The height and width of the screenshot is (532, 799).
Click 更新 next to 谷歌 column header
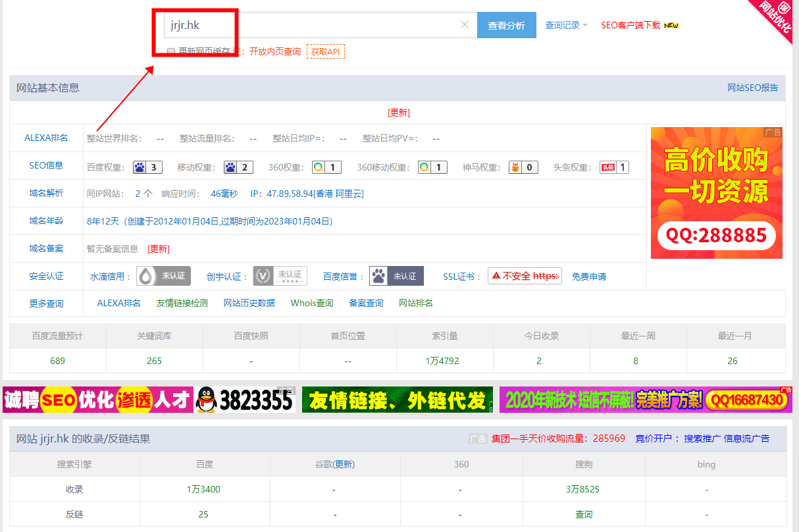[x=343, y=464]
